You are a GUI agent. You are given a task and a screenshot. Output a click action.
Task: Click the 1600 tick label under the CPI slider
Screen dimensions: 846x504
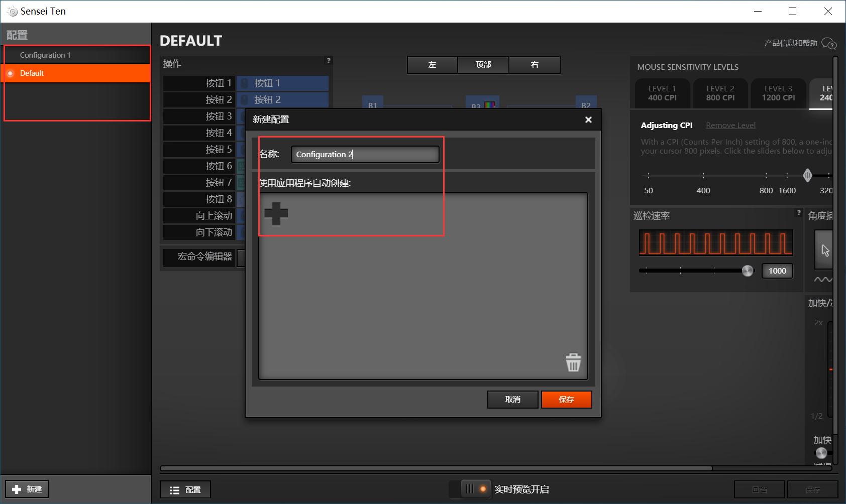tap(787, 191)
